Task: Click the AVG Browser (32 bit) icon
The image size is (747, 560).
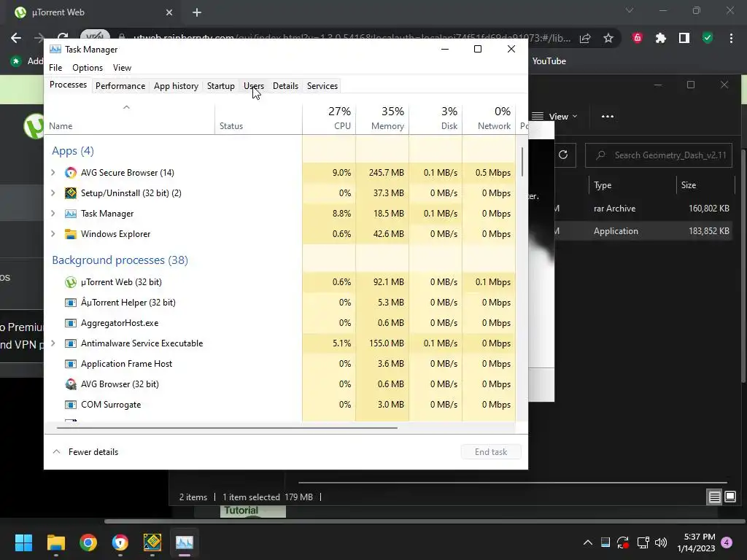Action: pyautogui.click(x=71, y=384)
